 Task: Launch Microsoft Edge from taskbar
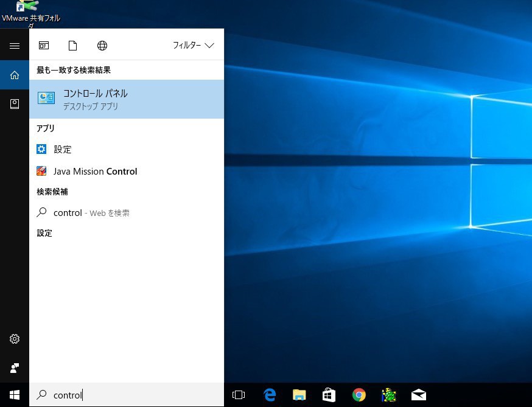270,395
